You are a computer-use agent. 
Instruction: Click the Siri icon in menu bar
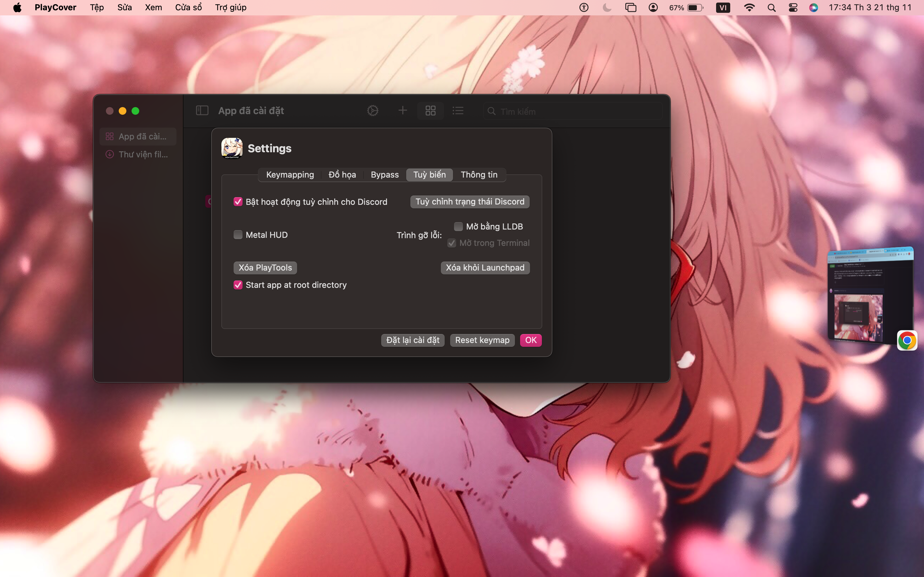813,8
